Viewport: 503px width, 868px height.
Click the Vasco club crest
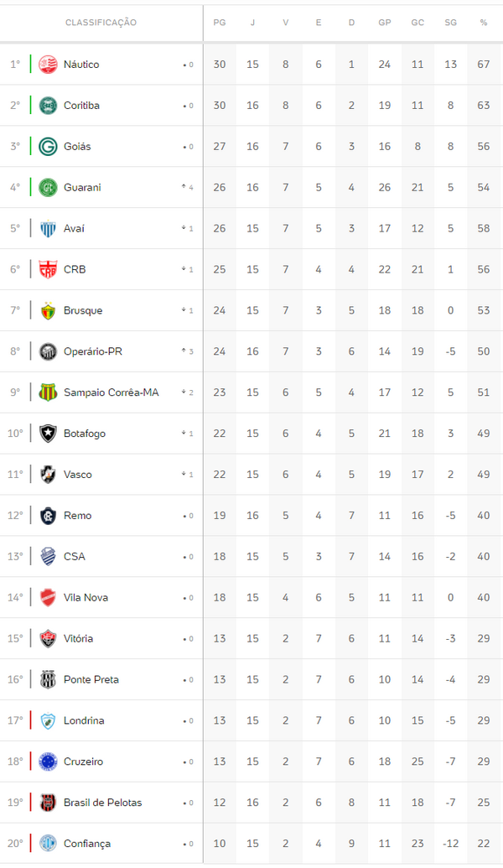point(48,475)
